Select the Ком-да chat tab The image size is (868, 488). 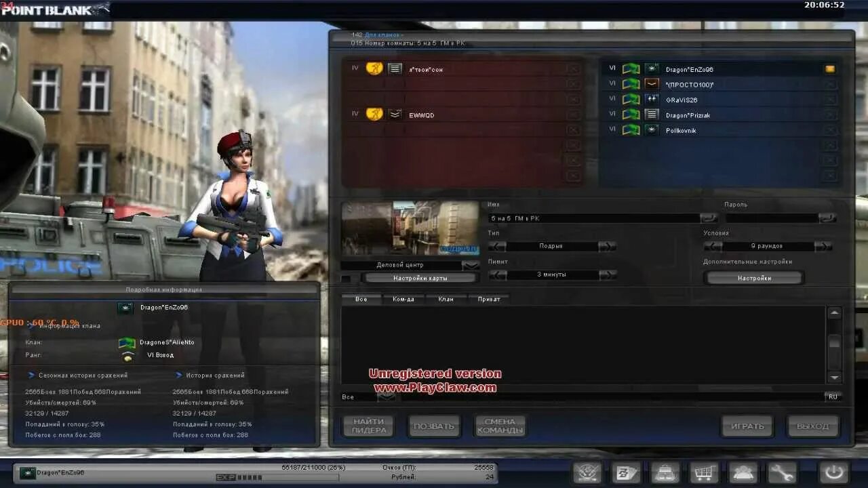[x=403, y=299]
